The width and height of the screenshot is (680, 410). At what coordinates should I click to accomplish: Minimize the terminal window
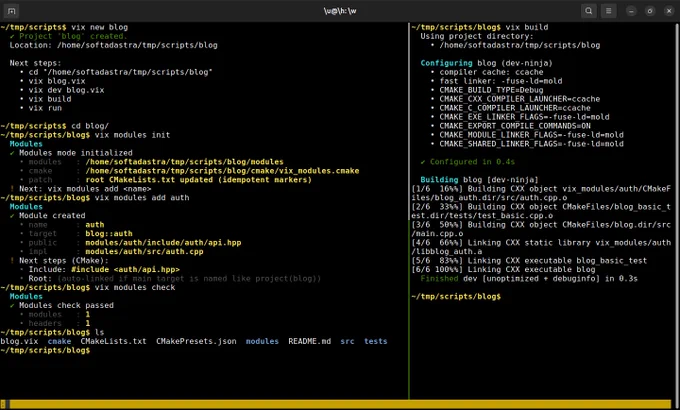point(631,11)
